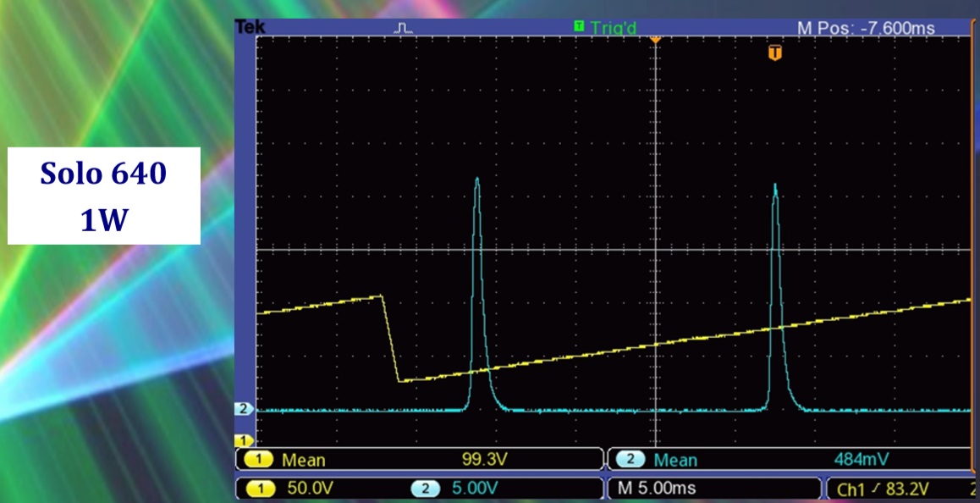Click the second cyan pulse peak

[x=775, y=186]
